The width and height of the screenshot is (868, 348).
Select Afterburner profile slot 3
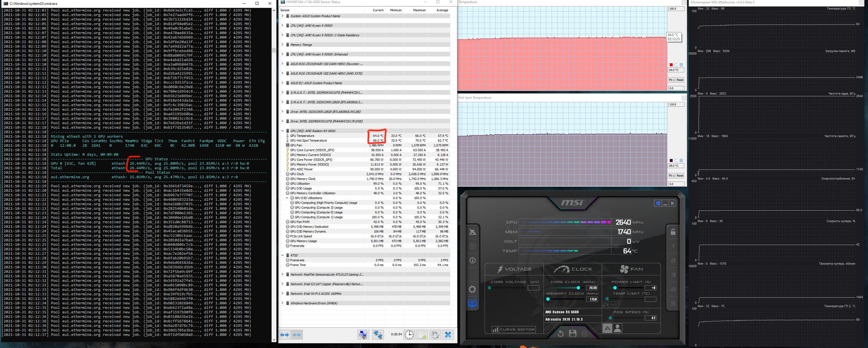pyautogui.click(x=673, y=275)
